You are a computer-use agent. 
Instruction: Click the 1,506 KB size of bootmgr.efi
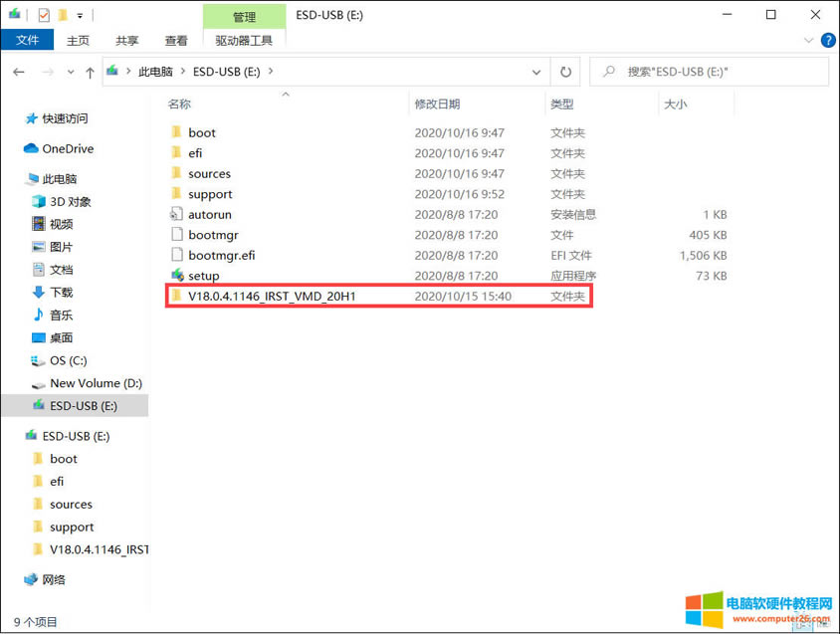(703, 255)
